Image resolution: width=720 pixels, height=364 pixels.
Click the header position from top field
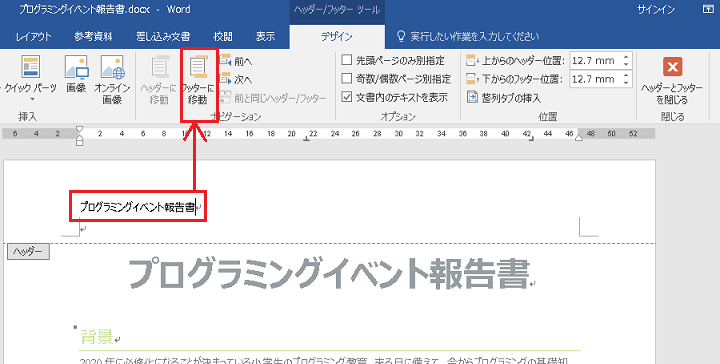coord(595,60)
